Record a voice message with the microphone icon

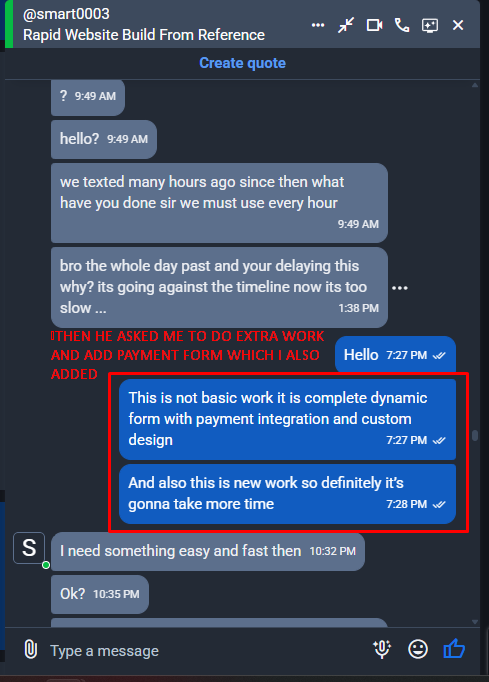382,649
